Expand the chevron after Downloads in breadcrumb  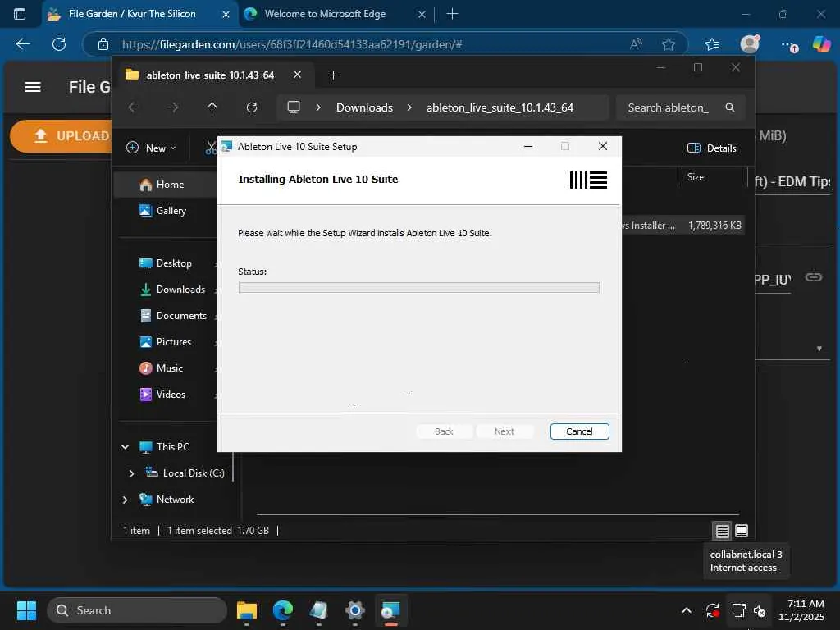[409, 107]
